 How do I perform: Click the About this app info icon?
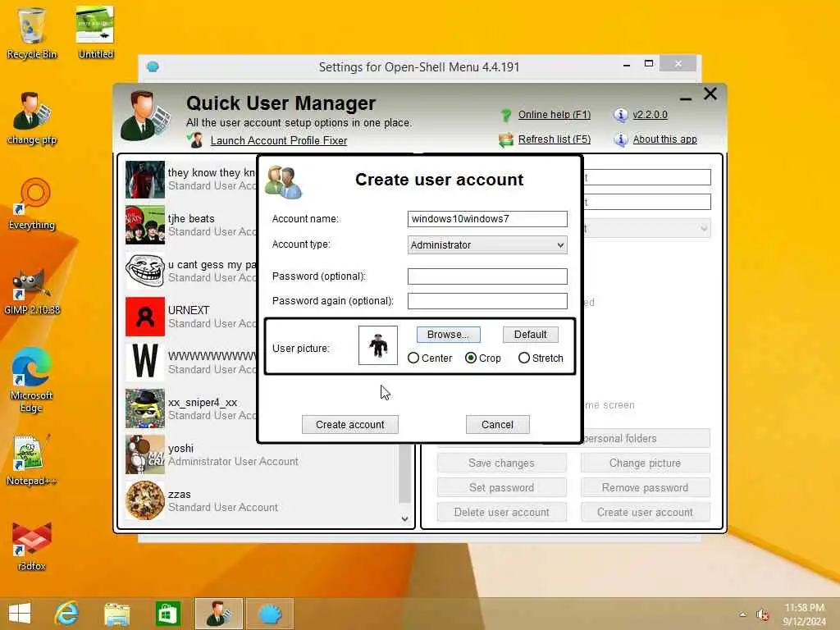tap(620, 139)
